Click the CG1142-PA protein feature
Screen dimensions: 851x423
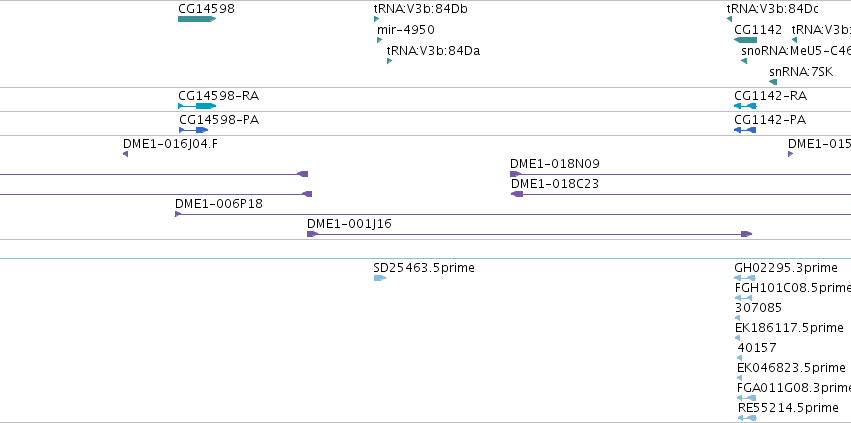(745, 130)
